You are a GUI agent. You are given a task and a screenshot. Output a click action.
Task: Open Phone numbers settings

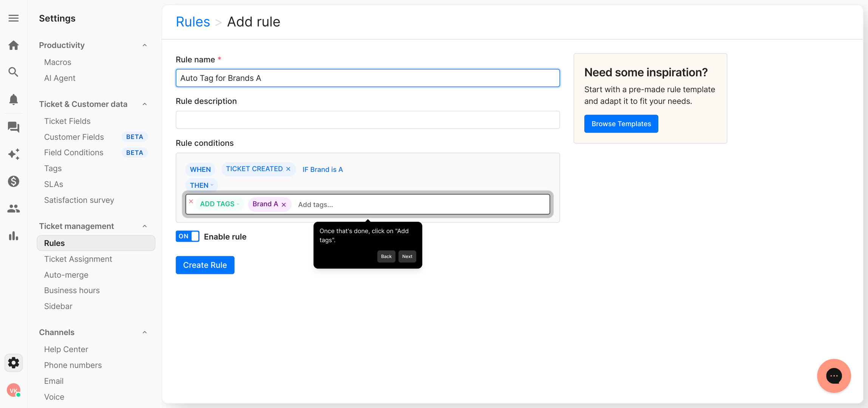(x=73, y=365)
